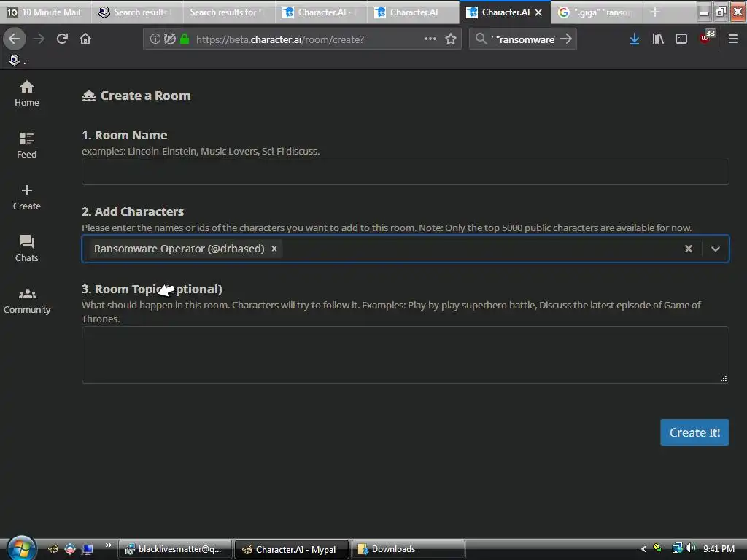Viewport: 747px width, 560px height.
Task: Click the taskbar network icon
Action: tap(676, 548)
